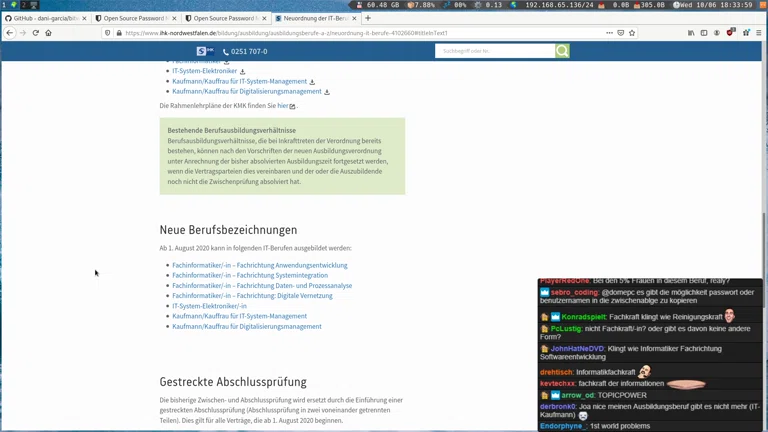Viewport: 768px width, 432px height.
Task: Switch to the GitHub dani-garcia tab
Action: tap(45, 18)
